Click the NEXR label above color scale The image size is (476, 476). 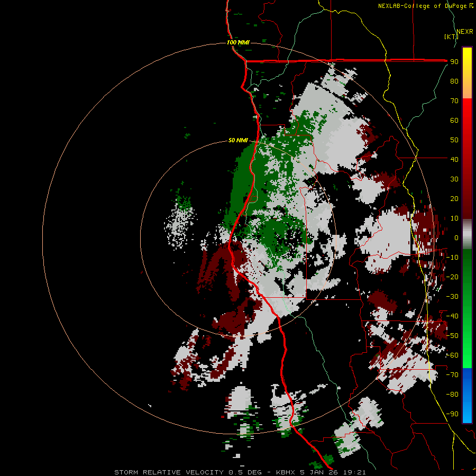465,32
